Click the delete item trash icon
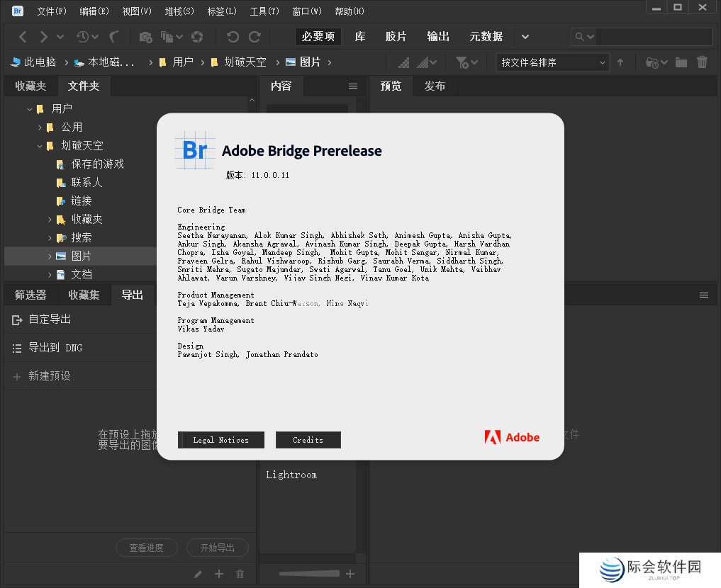This screenshot has width=721, height=588. coord(703,62)
